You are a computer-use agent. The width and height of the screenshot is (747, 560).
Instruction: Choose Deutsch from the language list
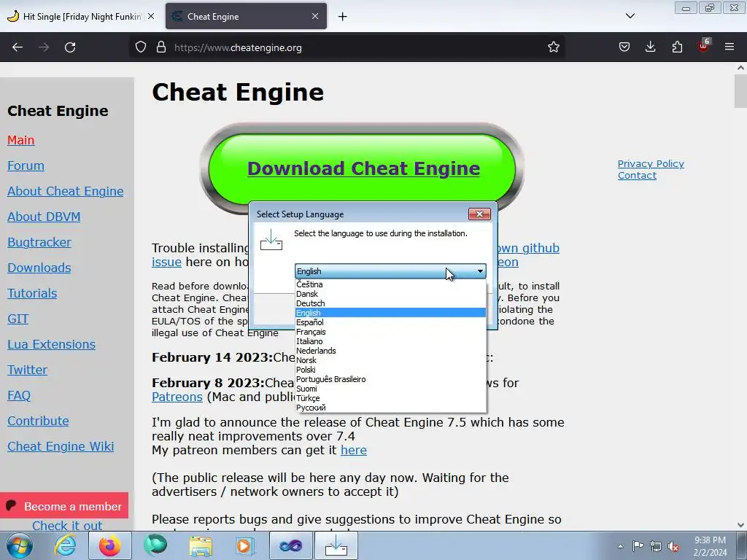pyautogui.click(x=391, y=303)
